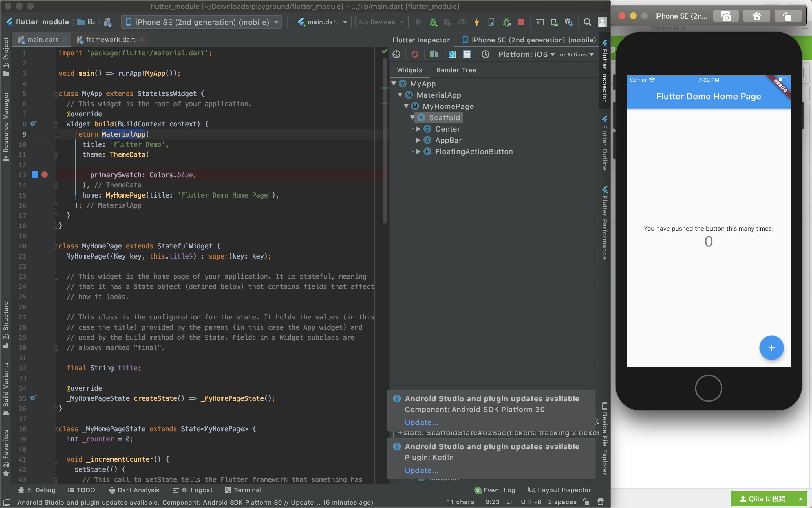The image size is (812, 508).
Task: Open the main.dart run configuration dropdown
Action: pos(322,22)
